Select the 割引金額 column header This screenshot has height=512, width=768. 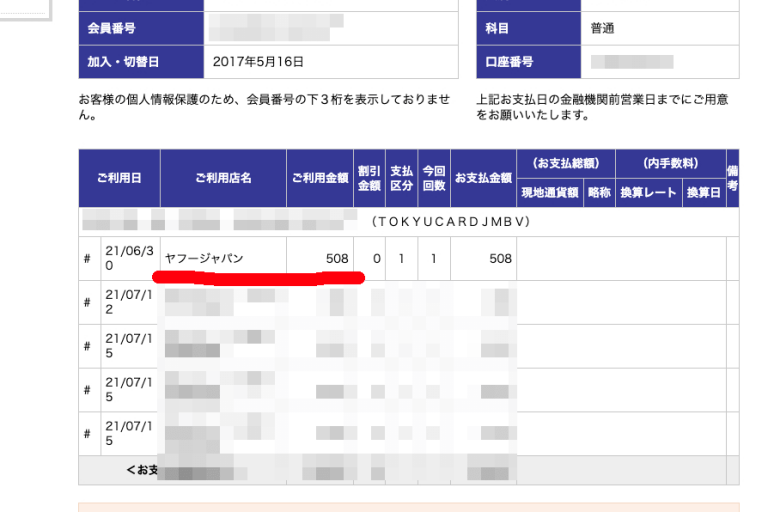pos(369,178)
